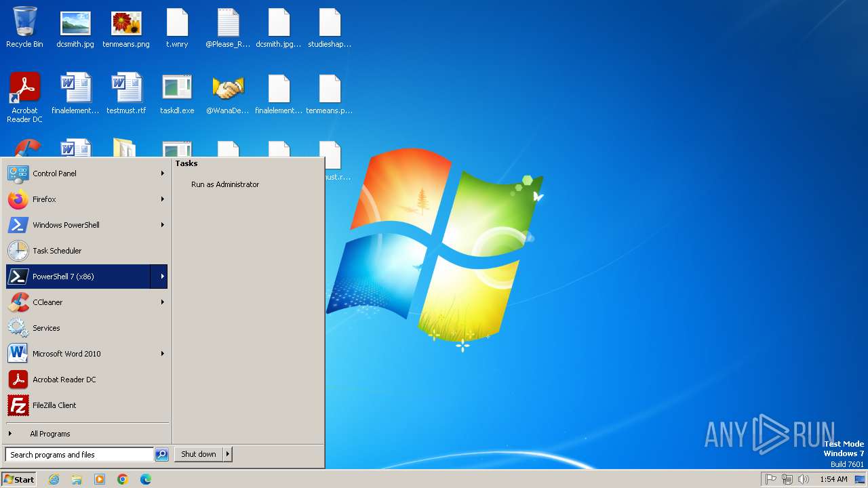This screenshot has height=488, width=868.
Task: Select the @Please_R... text file icon
Action: tap(228, 28)
